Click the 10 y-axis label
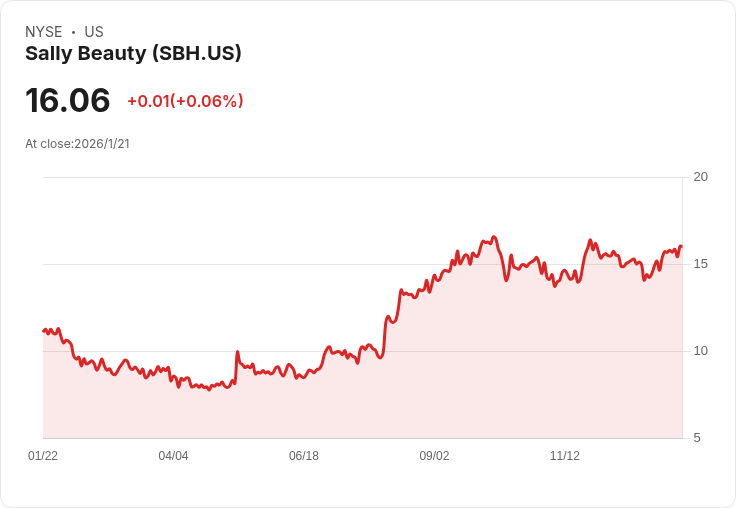 (700, 351)
